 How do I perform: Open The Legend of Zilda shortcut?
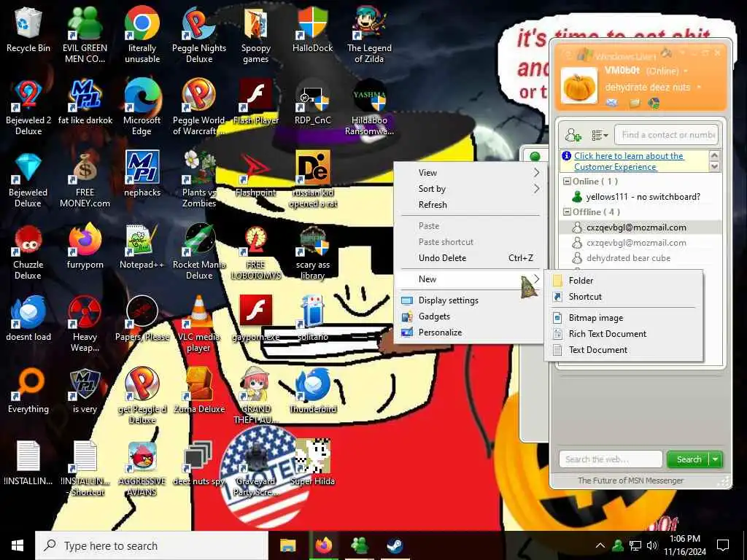[x=369, y=34]
